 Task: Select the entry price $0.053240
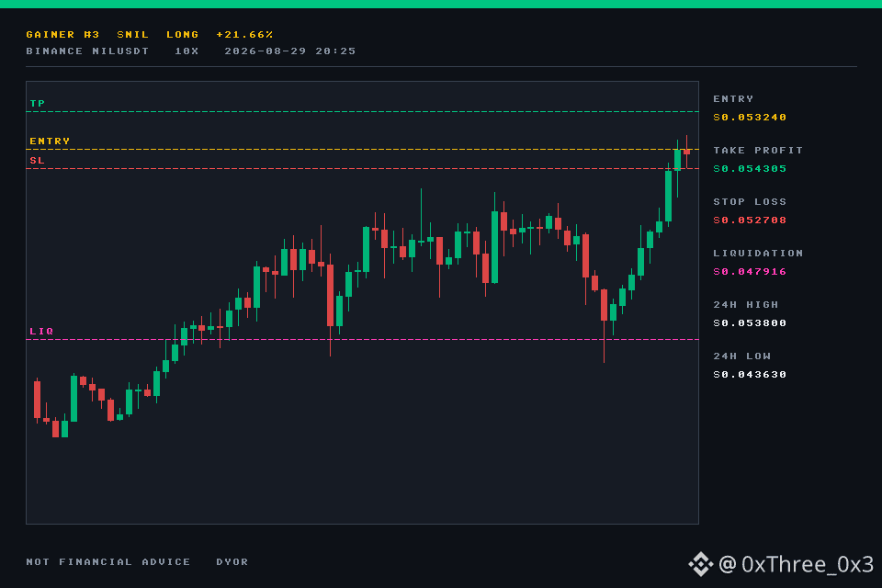750,117
